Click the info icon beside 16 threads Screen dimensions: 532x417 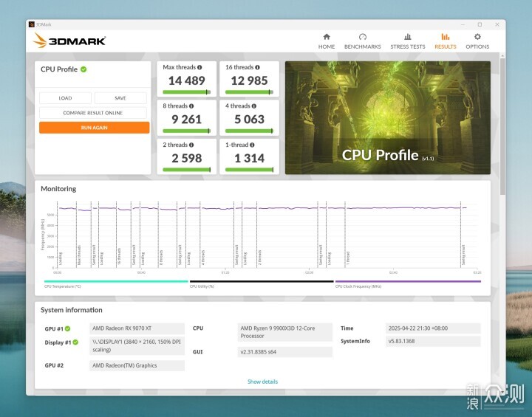pos(258,67)
